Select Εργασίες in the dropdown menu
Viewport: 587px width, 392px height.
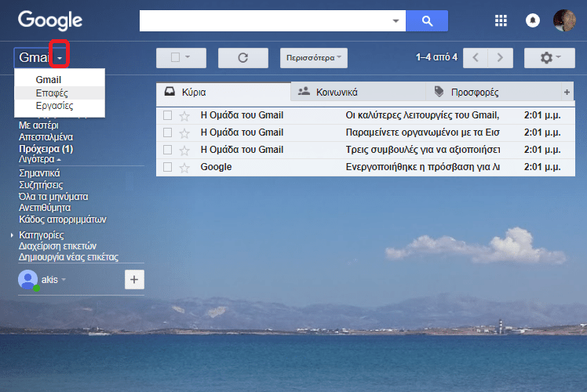60,106
